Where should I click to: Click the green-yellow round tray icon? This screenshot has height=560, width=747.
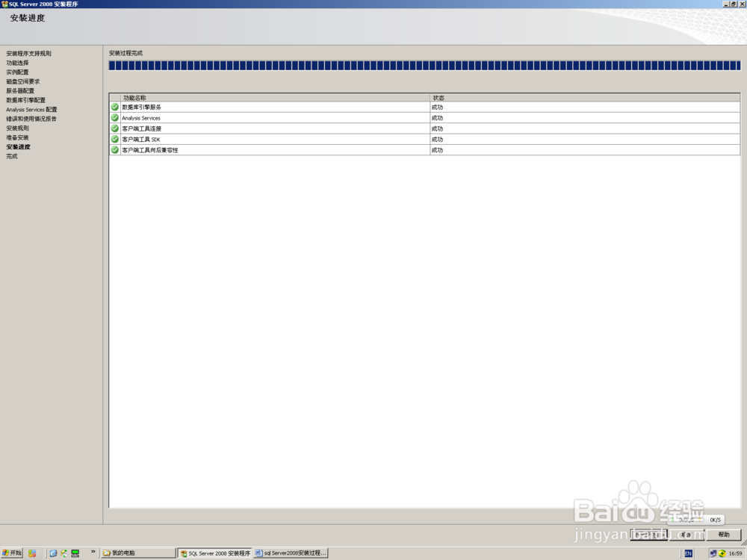click(x=722, y=553)
